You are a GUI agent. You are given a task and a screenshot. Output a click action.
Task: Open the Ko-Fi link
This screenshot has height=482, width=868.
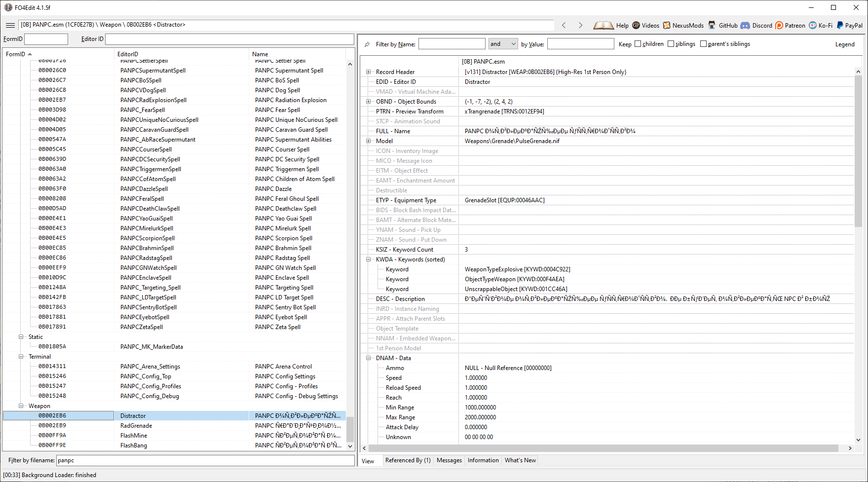point(820,25)
